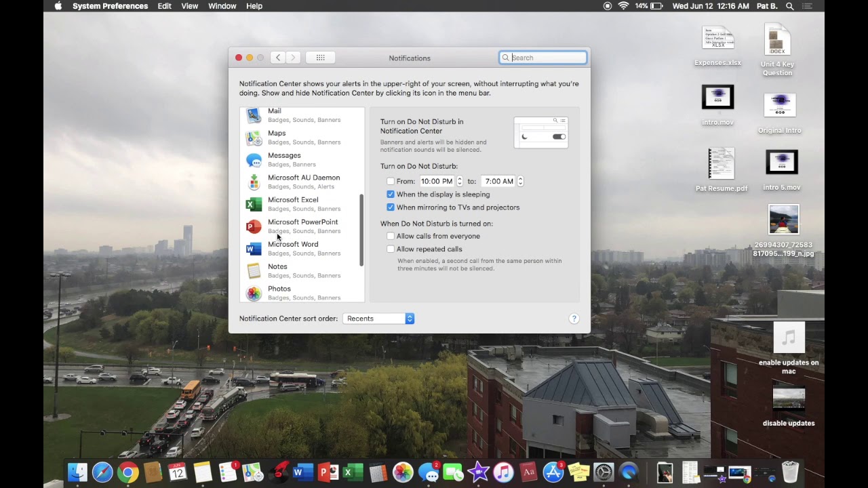Image resolution: width=868 pixels, height=488 pixels.
Task: Select Messages in the notifications app list
Action: (x=302, y=160)
